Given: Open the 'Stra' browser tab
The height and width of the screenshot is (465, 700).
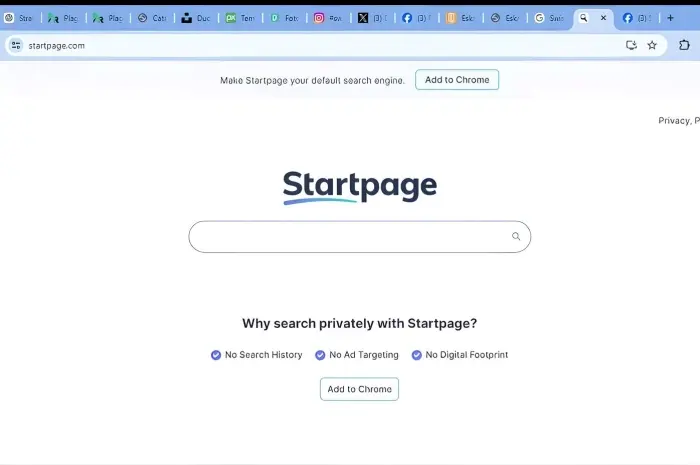Looking at the screenshot, I should coord(19,18).
